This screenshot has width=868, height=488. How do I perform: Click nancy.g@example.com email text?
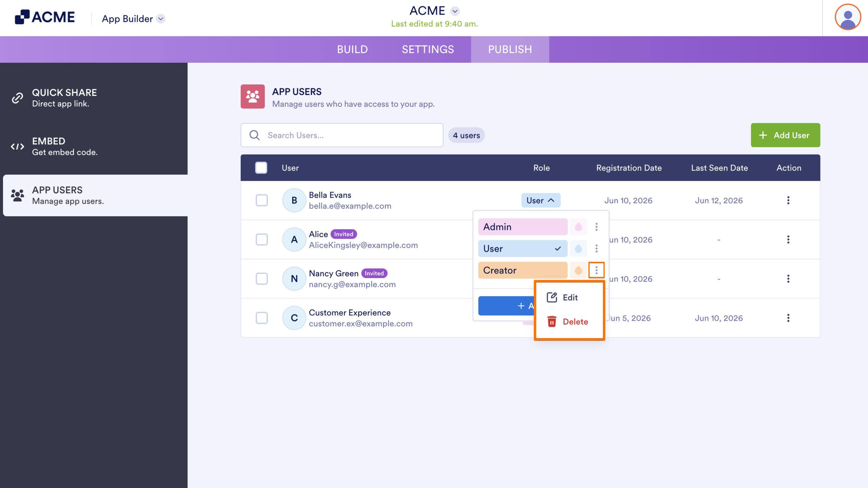[x=352, y=284]
